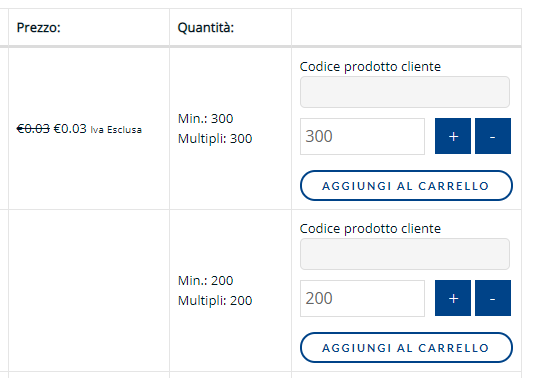Click the Iva Esclusa note
The width and height of the screenshot is (533, 378).
[x=116, y=130]
